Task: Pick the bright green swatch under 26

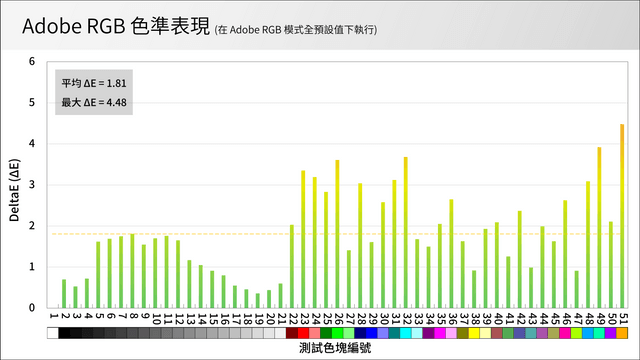Action: [x=338, y=333]
